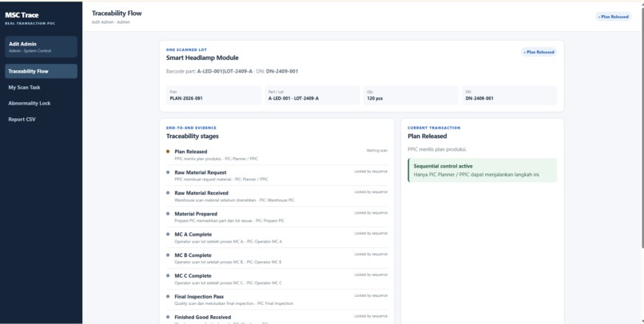Click the gray dot beside Material Prepared
The height and width of the screenshot is (324, 644).
(x=168, y=214)
